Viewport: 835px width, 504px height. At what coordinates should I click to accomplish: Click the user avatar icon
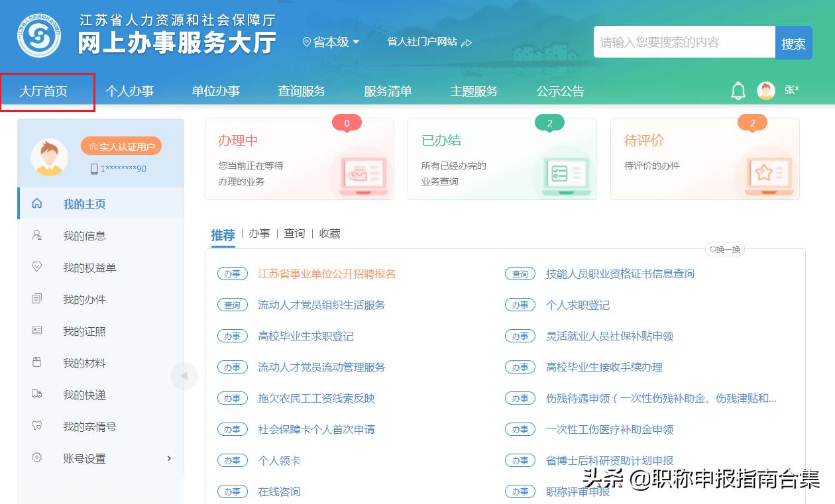point(765,91)
